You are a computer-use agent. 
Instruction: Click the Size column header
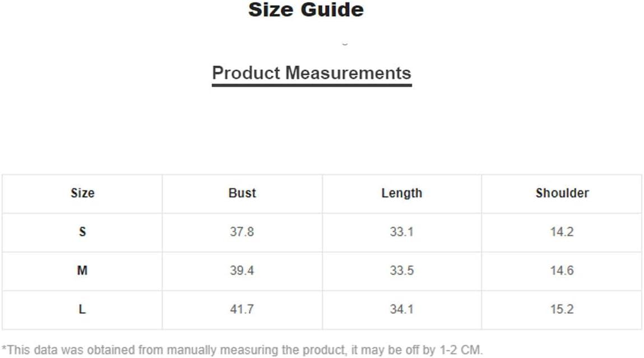pos(82,193)
